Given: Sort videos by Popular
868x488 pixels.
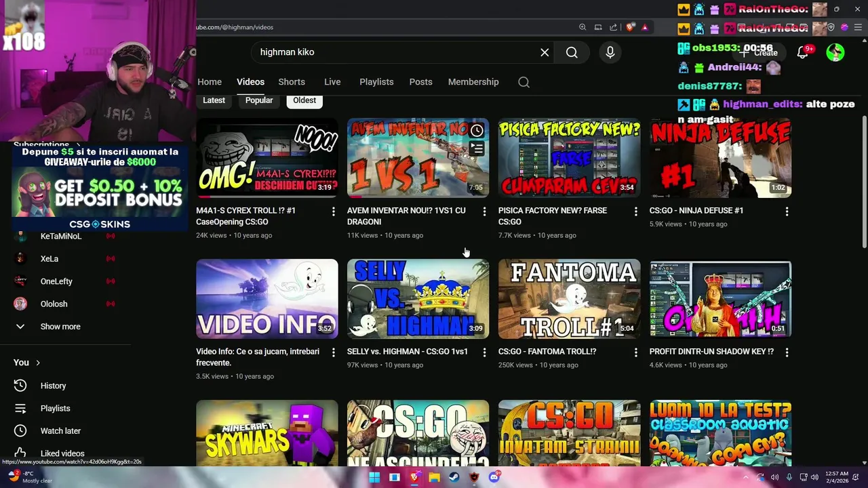Looking at the screenshot, I should coord(259,100).
